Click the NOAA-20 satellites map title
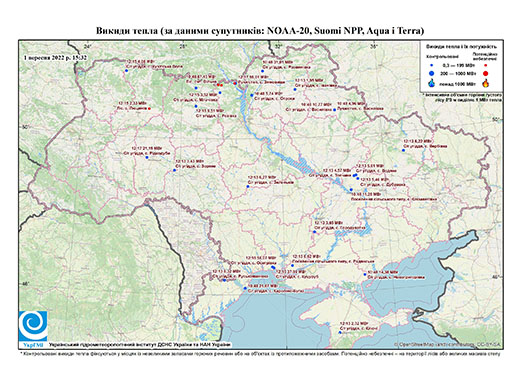Viewport: 520px width, 368px height. (260, 31)
